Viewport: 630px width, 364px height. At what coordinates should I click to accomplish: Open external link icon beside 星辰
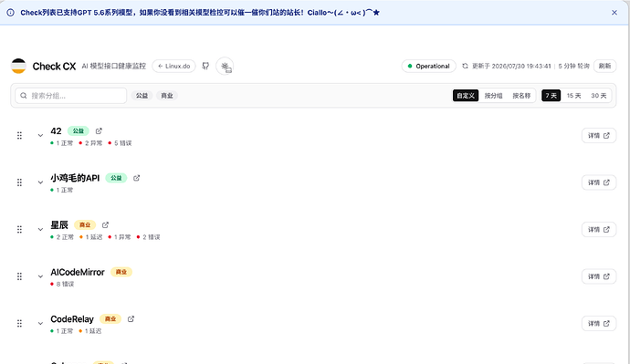click(x=105, y=224)
